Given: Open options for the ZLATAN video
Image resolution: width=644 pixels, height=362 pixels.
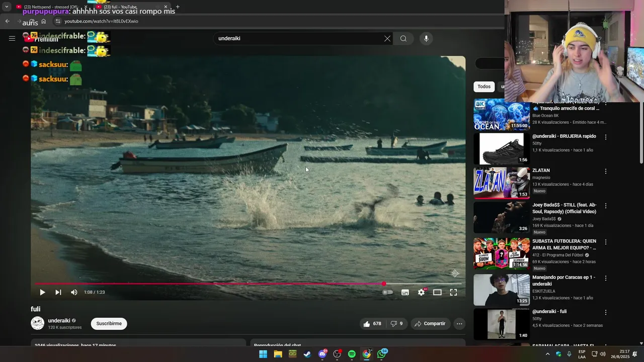Looking at the screenshot, I should (x=606, y=171).
